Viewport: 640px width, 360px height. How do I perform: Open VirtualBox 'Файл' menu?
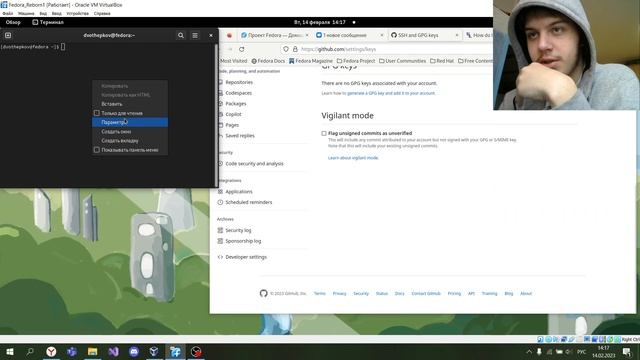7,13
